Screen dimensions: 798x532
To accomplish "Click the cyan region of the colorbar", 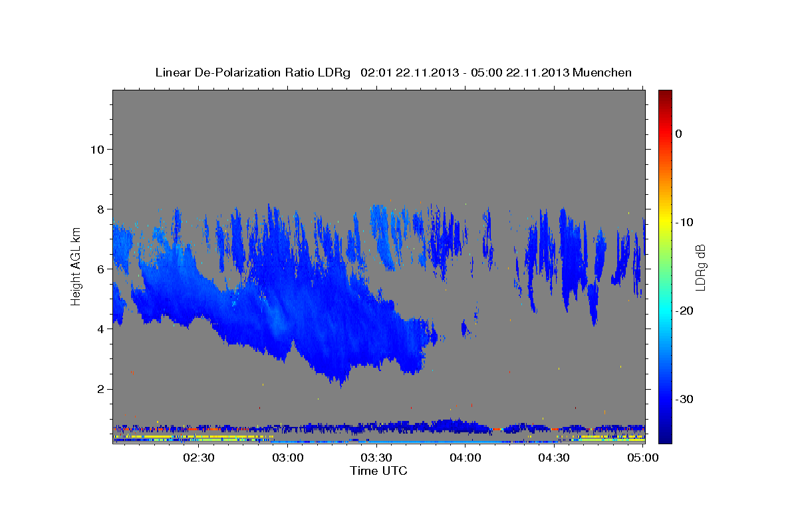I will [x=665, y=309].
